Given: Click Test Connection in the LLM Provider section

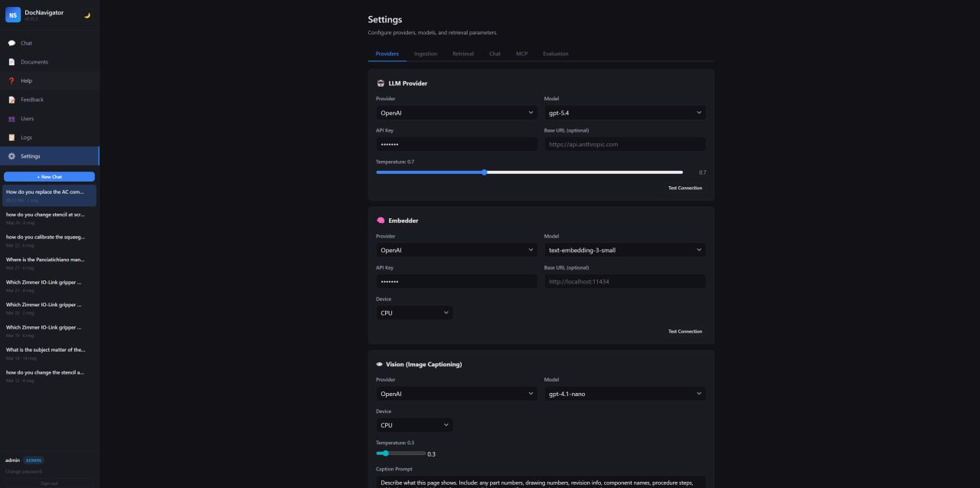Looking at the screenshot, I should tap(684, 188).
